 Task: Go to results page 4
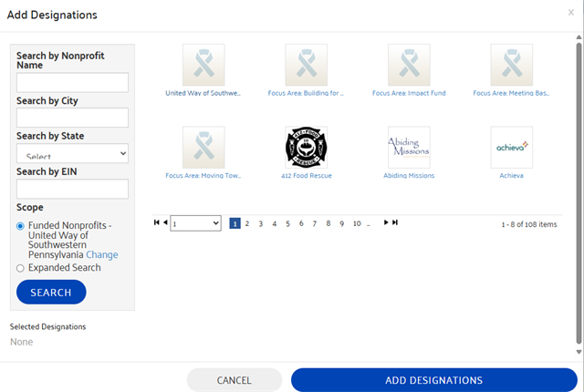[x=274, y=223]
